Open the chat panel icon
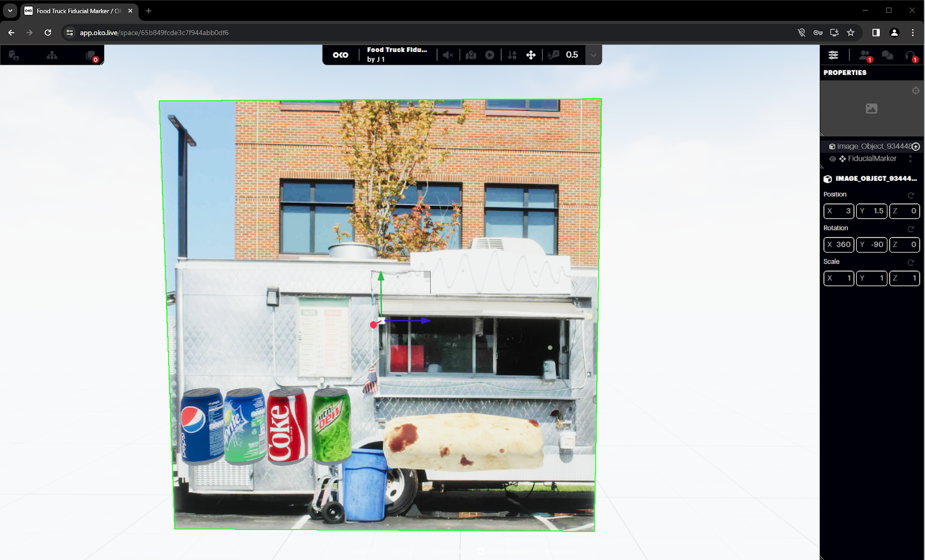Screen dimensions: 925x560 tap(889, 55)
